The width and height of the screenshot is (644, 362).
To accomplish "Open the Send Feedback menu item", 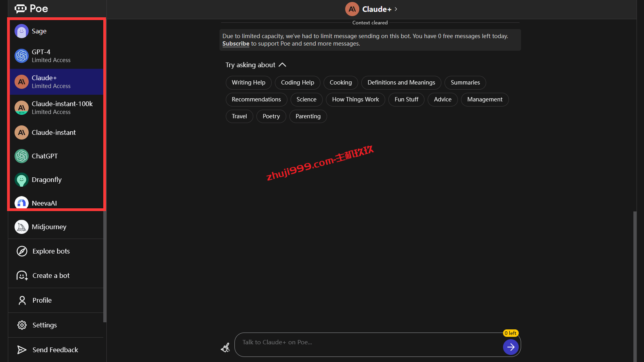I will (x=56, y=350).
